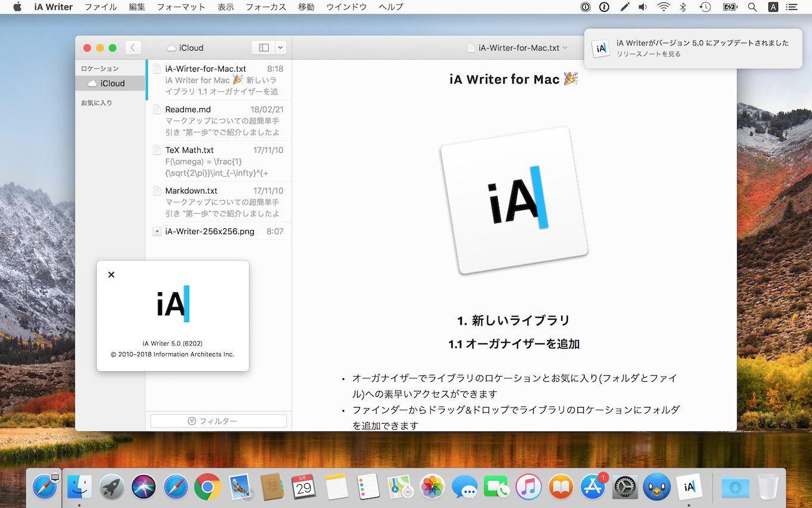812x508 pixels.
Task: Open the ヘルプ menu
Action: click(x=391, y=7)
